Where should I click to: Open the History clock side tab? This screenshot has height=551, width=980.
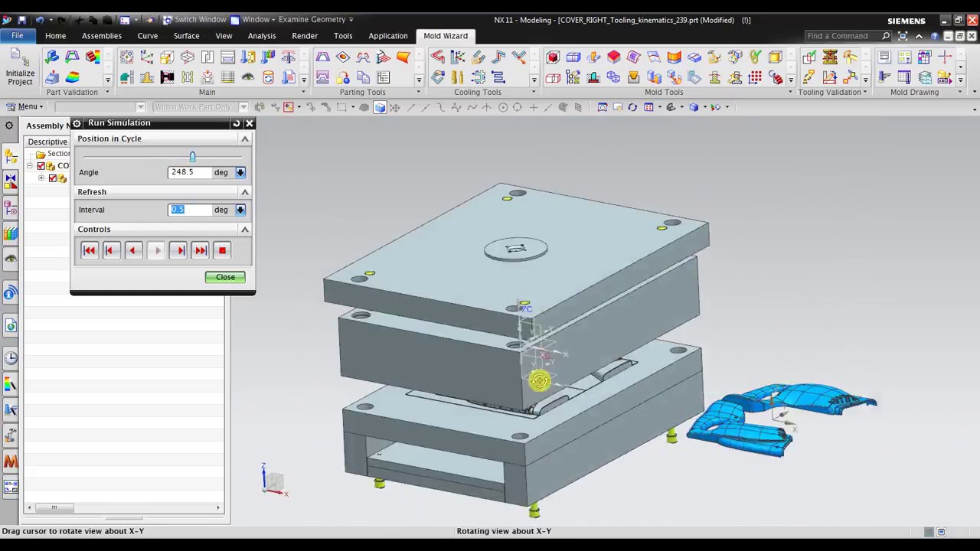pyautogui.click(x=11, y=357)
